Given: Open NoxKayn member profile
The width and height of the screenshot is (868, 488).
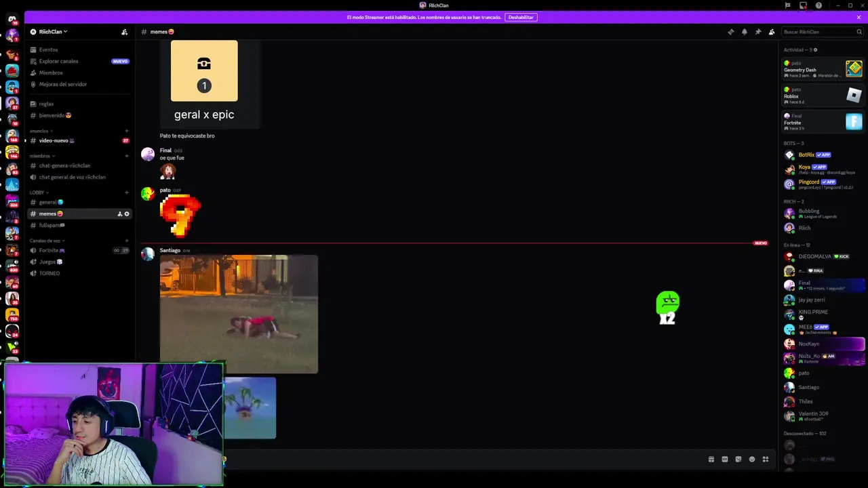Looking at the screenshot, I should [x=823, y=344].
